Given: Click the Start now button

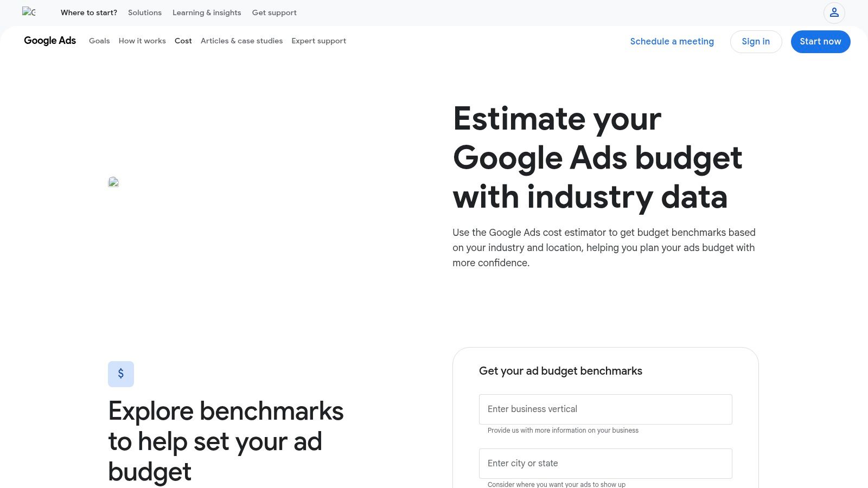Looking at the screenshot, I should tap(820, 41).
